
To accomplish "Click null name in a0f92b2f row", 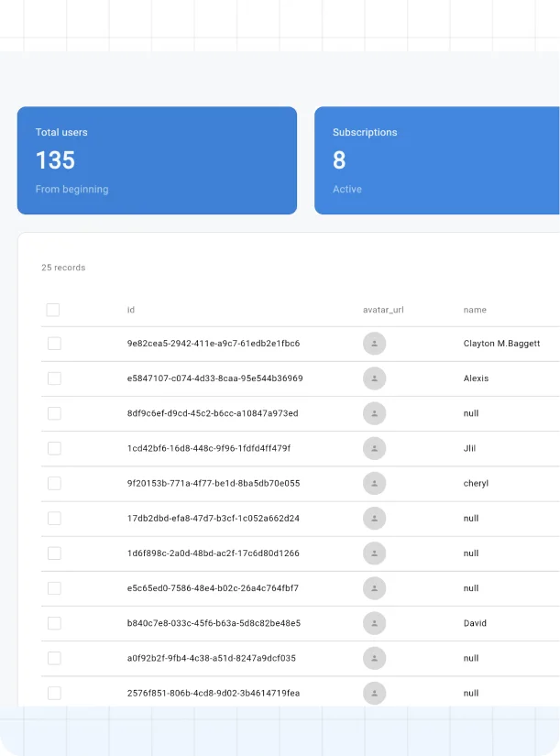I will tap(471, 658).
